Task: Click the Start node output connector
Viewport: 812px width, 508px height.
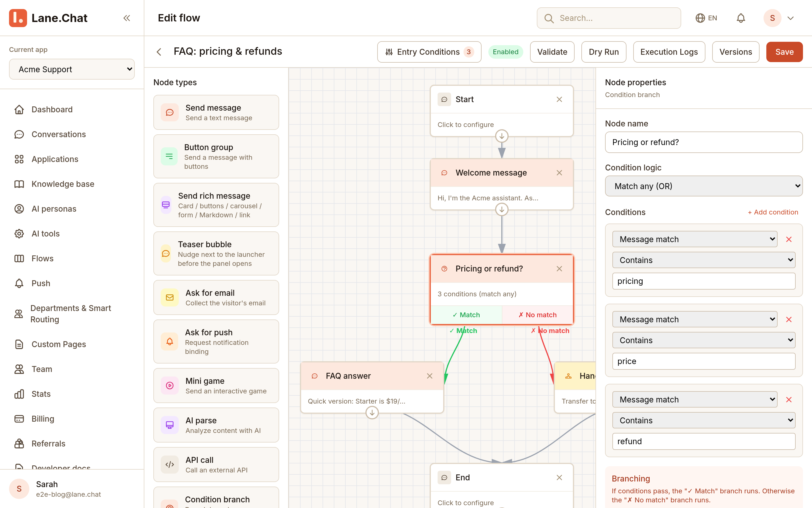Action: click(x=502, y=136)
